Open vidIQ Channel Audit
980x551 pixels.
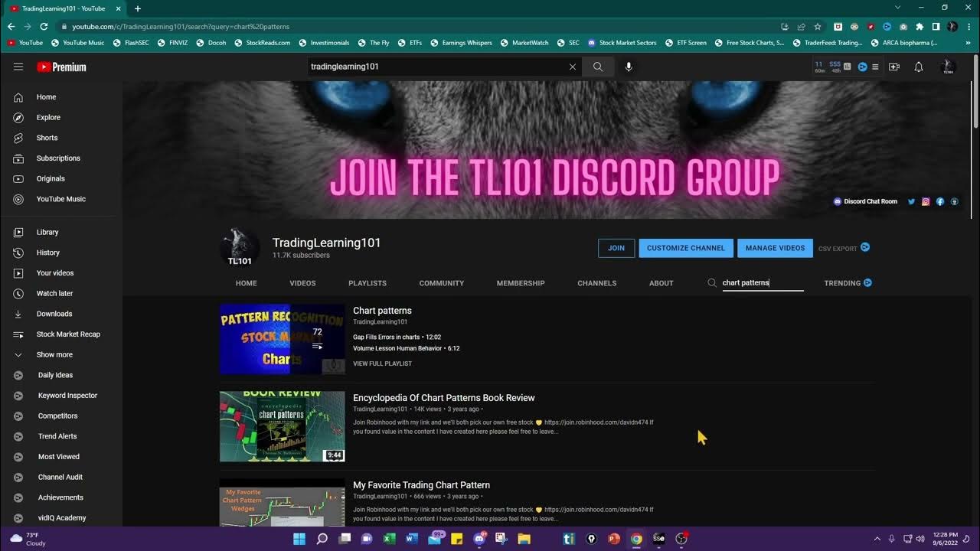pos(61,477)
